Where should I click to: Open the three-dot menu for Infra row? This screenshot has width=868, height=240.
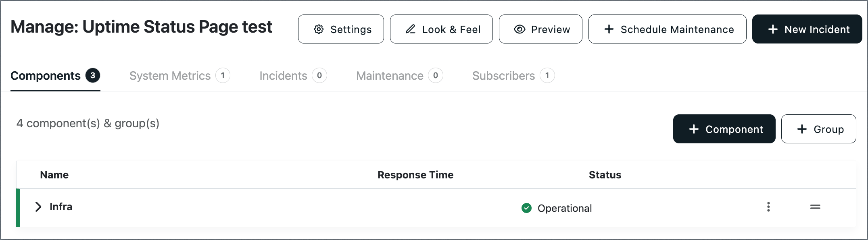768,207
